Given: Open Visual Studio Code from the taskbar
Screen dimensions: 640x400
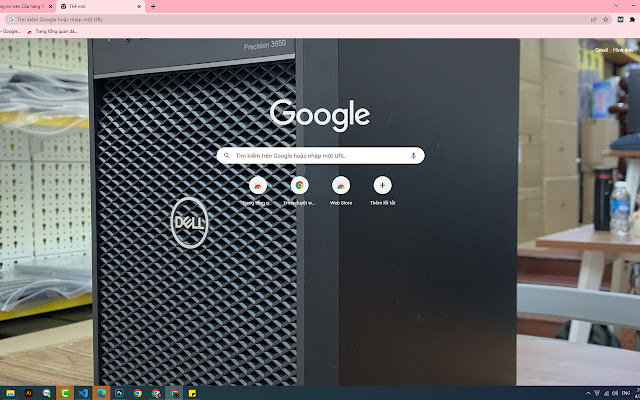Looking at the screenshot, I should tap(83, 393).
